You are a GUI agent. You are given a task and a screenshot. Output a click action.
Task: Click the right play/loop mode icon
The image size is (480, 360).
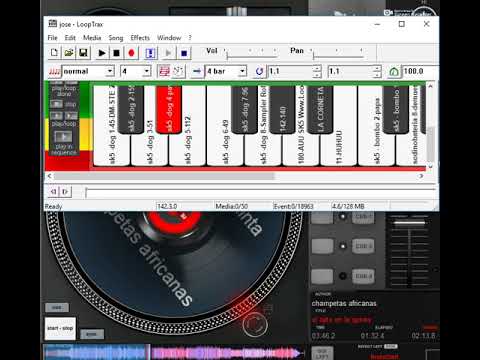pos(71,116)
